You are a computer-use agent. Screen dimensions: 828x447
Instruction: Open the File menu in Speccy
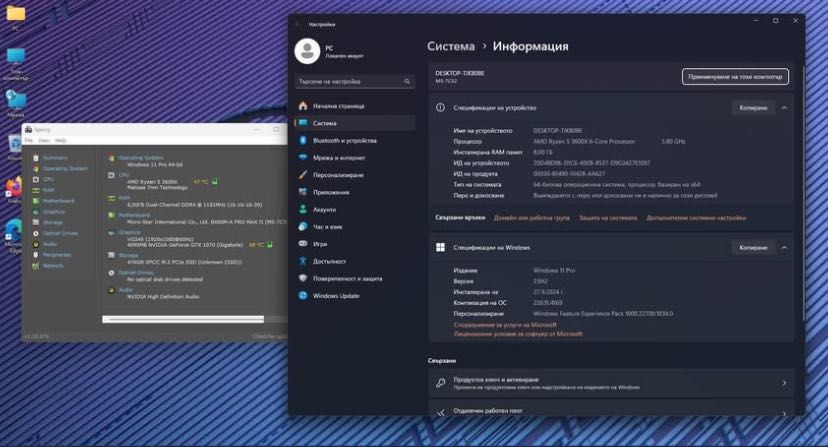tap(29, 141)
